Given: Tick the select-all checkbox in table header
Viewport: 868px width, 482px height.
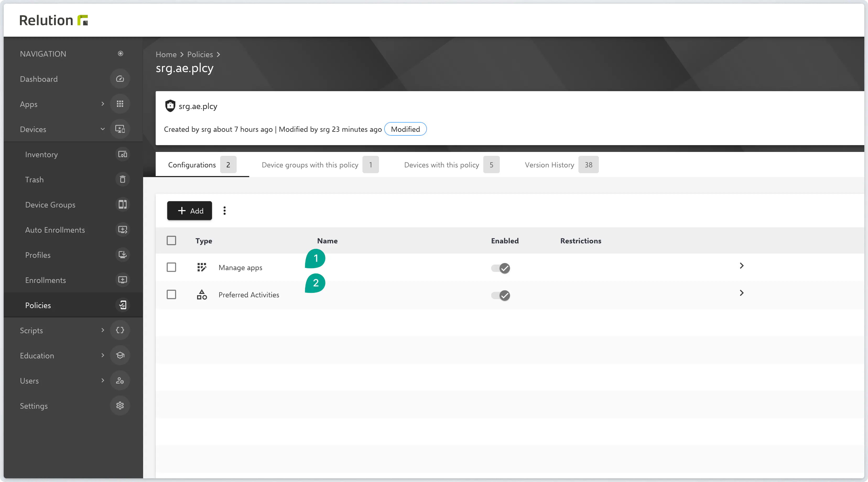Looking at the screenshot, I should [x=171, y=240].
